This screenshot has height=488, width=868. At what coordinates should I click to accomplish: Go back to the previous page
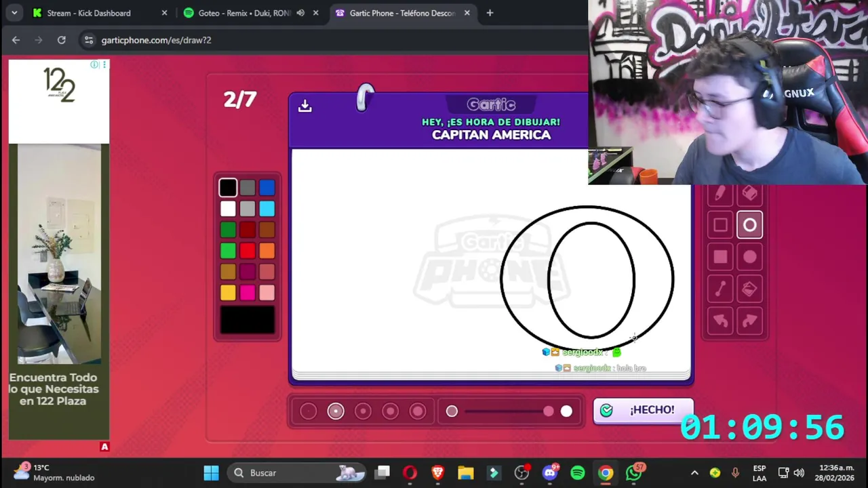coord(16,40)
